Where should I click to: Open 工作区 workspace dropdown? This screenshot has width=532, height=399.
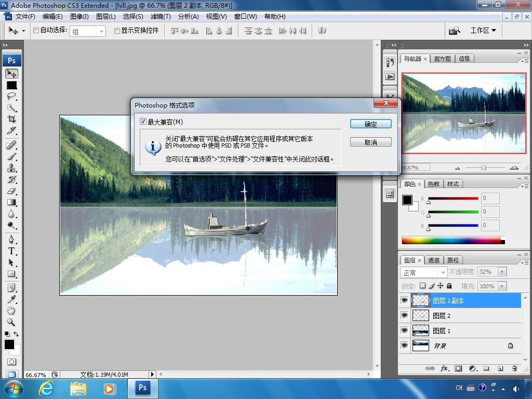tap(483, 31)
